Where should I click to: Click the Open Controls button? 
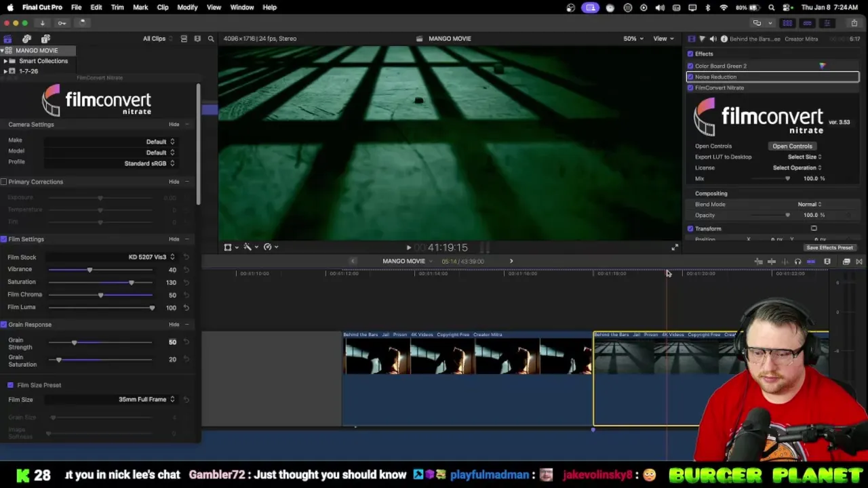(792, 146)
